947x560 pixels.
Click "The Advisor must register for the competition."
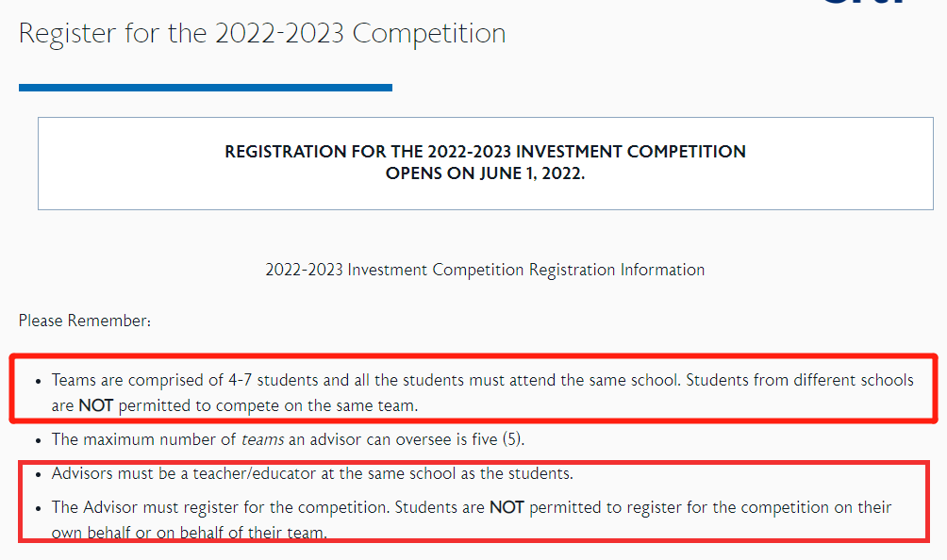pos(221,507)
